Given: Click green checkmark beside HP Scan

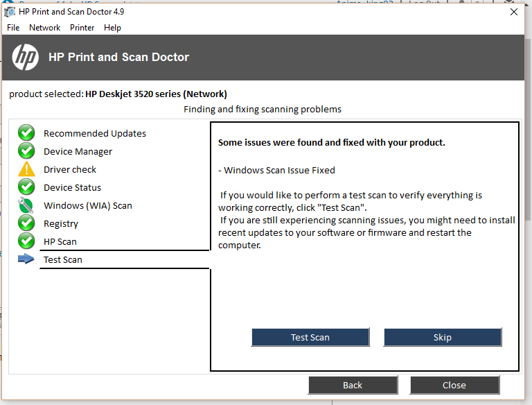Looking at the screenshot, I should (26, 241).
